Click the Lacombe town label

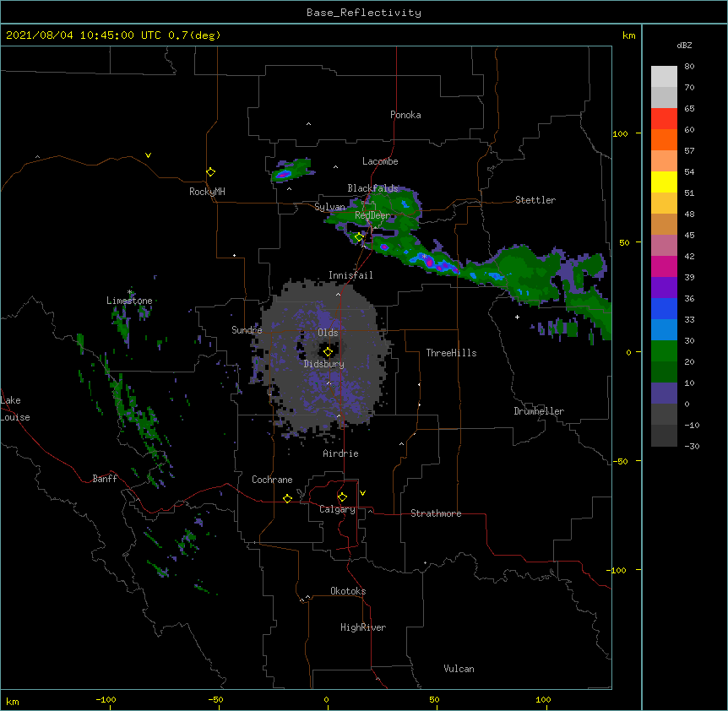(x=380, y=161)
